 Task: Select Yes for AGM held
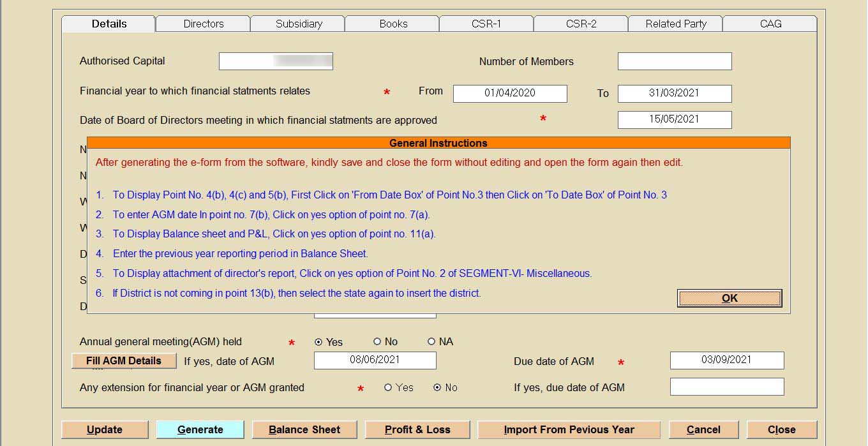(x=318, y=342)
